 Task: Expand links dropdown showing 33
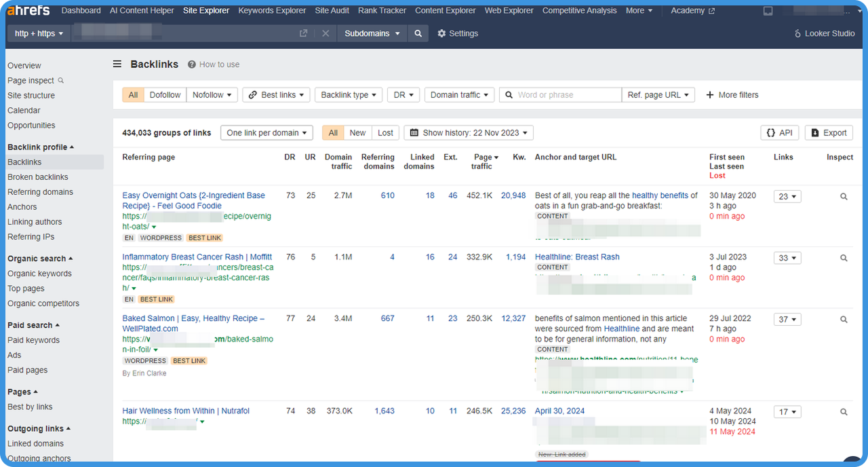click(x=787, y=258)
